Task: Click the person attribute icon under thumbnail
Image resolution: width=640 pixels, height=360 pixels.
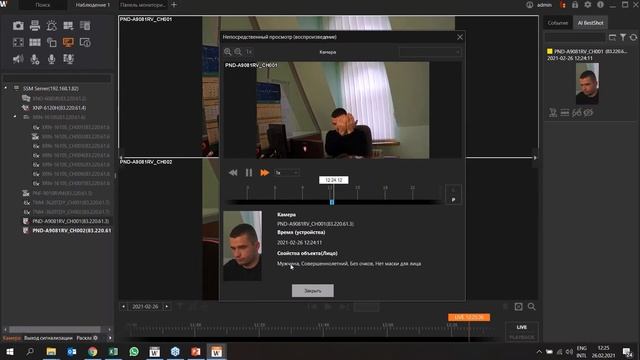Action: click(x=553, y=113)
